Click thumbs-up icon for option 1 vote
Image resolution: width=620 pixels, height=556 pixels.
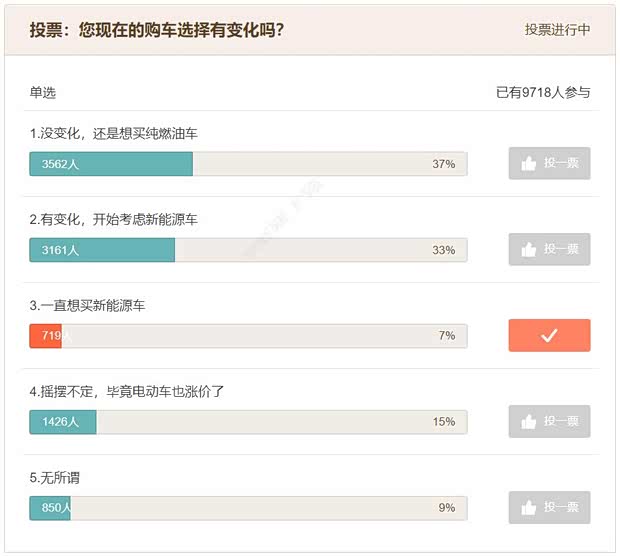pyautogui.click(x=529, y=163)
